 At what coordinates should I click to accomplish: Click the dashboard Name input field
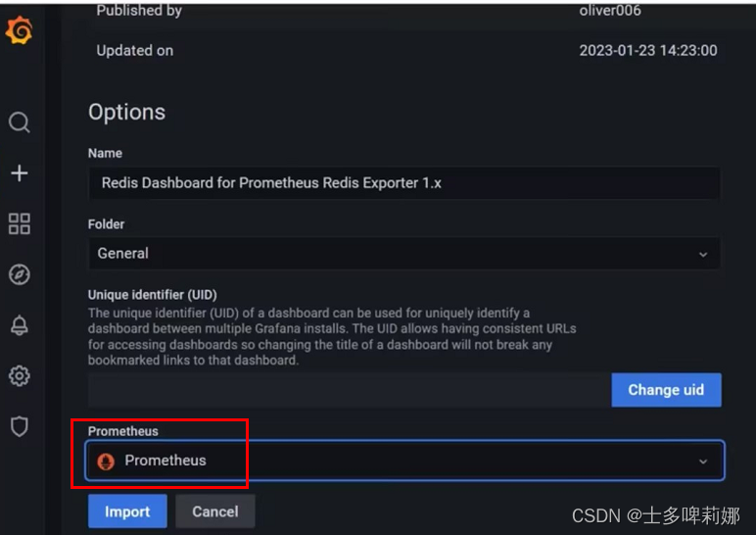point(404,183)
